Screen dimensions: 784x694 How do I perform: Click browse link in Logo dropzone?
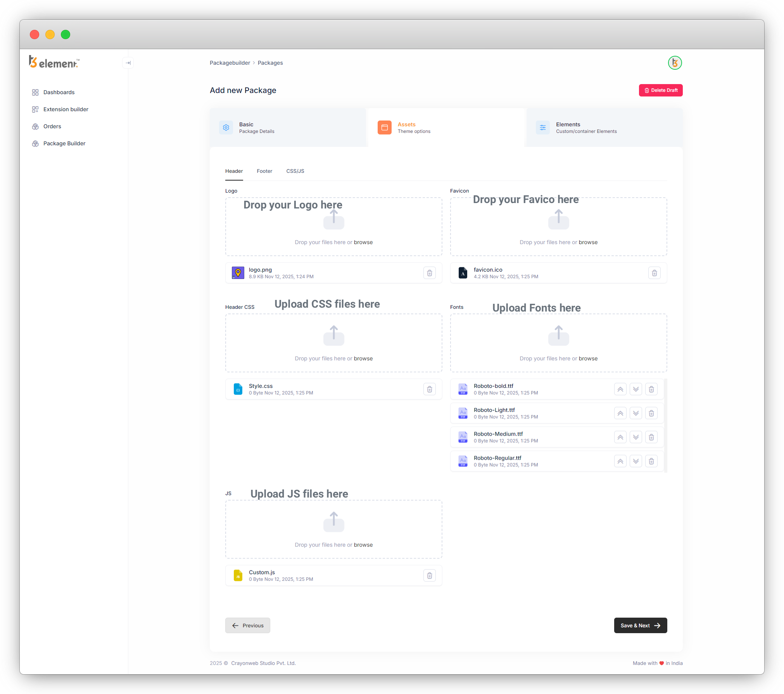363,242
